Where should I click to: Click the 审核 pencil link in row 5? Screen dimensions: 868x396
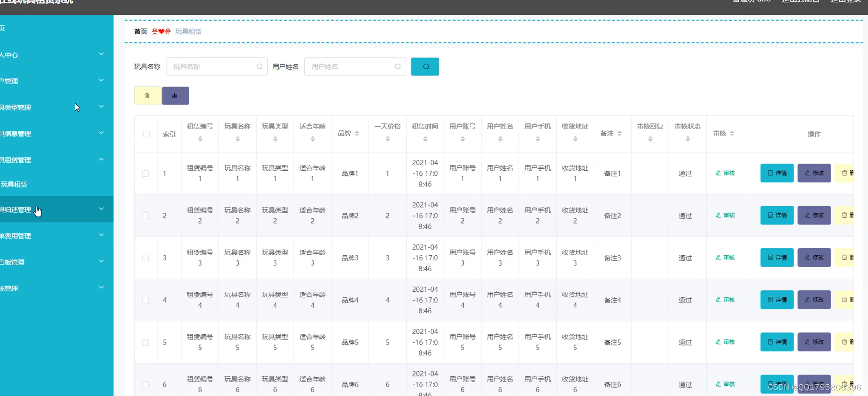tap(725, 342)
